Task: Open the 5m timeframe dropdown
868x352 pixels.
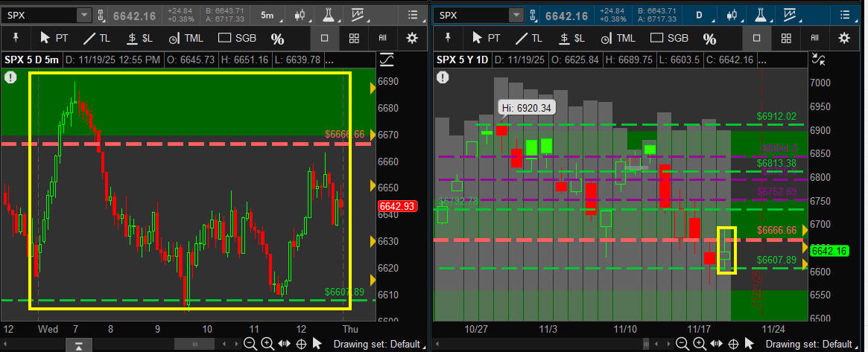Action: pyautogui.click(x=267, y=15)
